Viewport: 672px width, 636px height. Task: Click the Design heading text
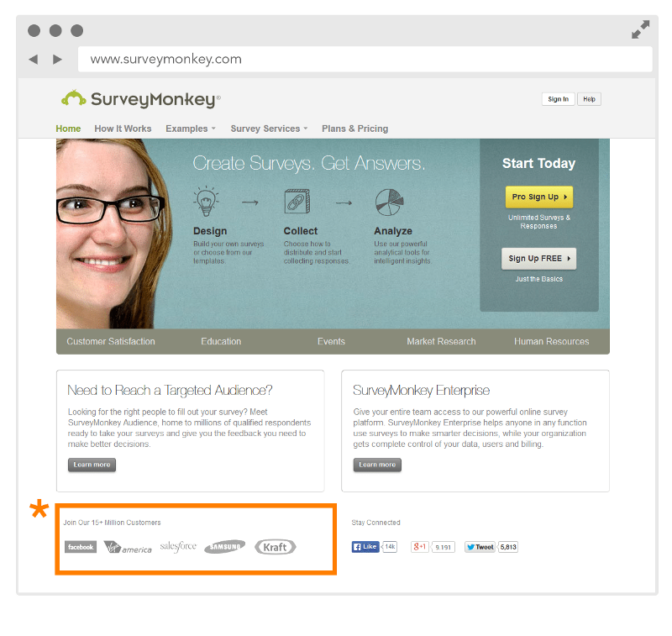[210, 231]
